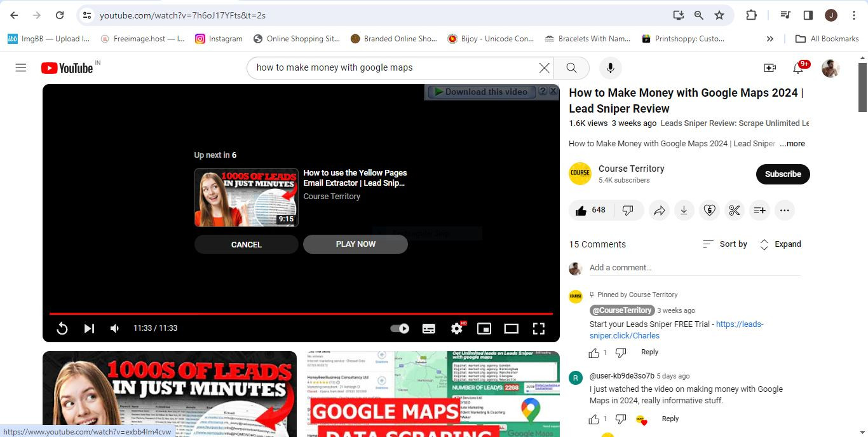Play the next video now
This screenshot has width=868, height=437.
point(355,244)
